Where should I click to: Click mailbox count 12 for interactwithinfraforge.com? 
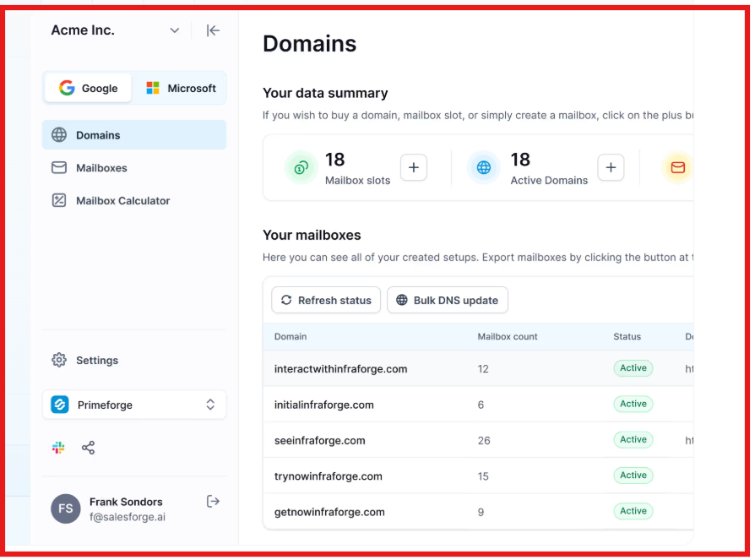coord(483,369)
